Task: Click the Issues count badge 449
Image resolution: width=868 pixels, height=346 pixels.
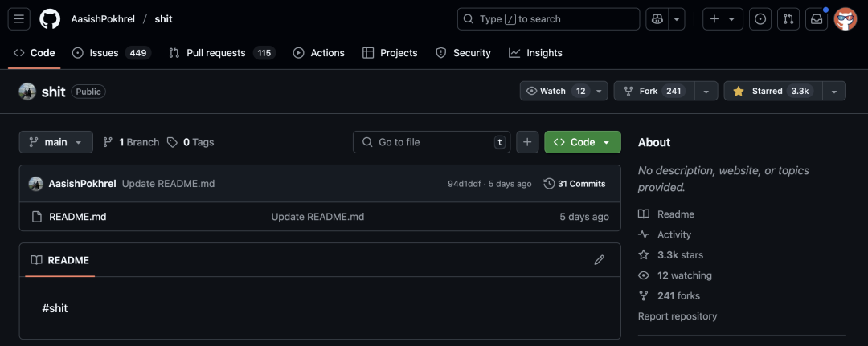Action: click(138, 53)
